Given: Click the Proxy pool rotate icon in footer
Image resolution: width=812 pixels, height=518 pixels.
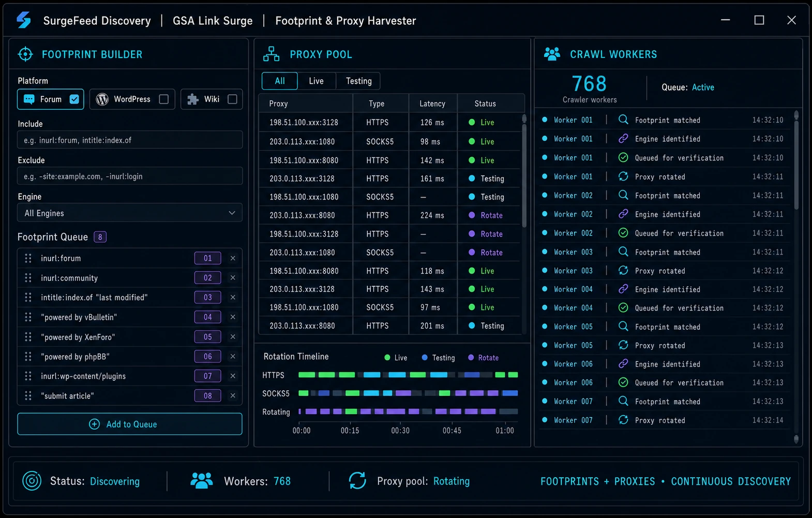Looking at the screenshot, I should coord(357,481).
